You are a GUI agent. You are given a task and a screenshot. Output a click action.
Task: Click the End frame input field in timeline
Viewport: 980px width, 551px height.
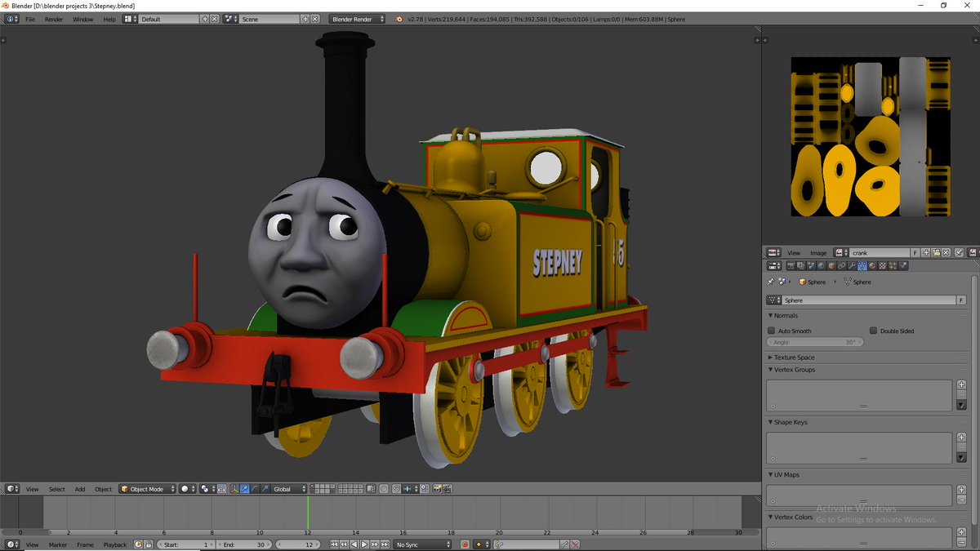point(245,544)
